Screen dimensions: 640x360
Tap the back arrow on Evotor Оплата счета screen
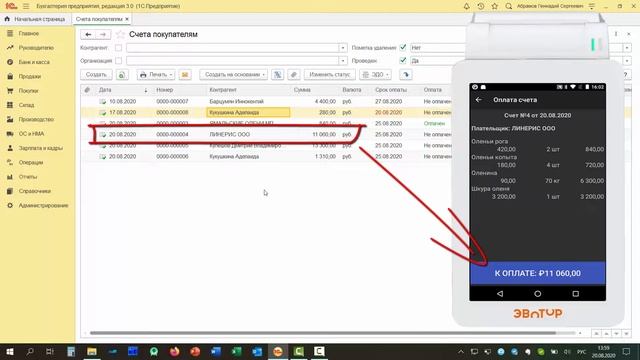tap(479, 100)
